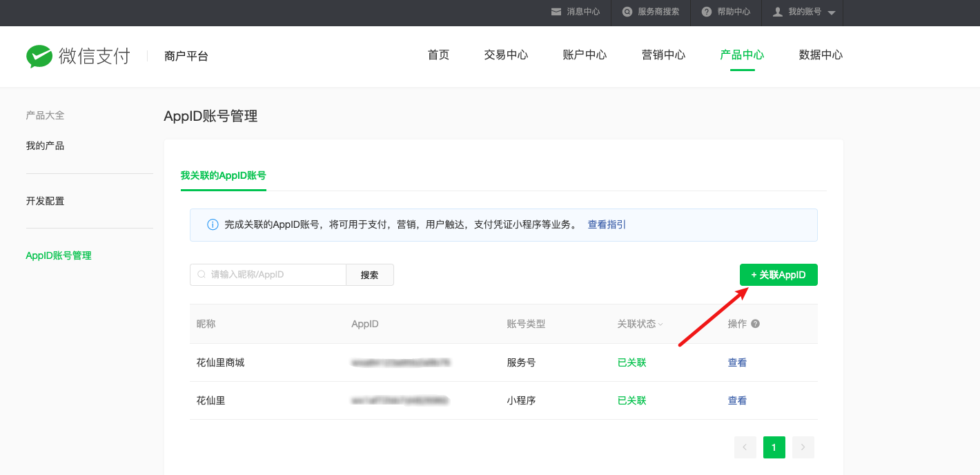
Task: Click the 搜索 button
Action: (370, 275)
